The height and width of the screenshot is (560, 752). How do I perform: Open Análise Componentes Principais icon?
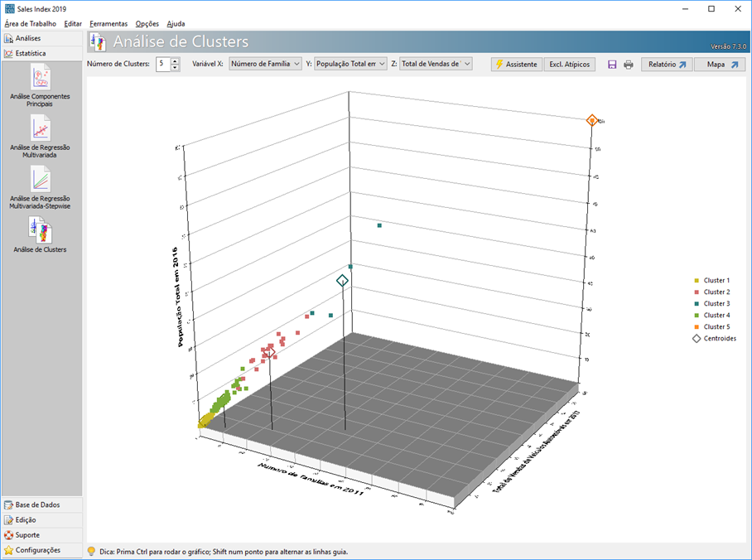(x=40, y=77)
